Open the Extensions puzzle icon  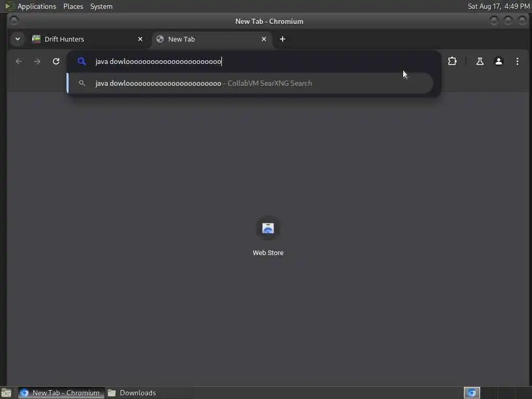453,61
